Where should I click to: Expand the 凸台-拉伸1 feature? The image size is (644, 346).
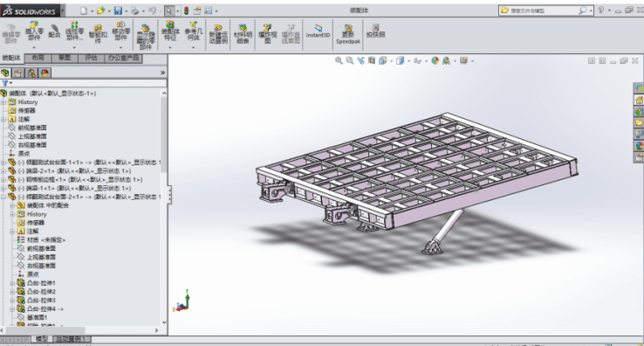pos(12,283)
